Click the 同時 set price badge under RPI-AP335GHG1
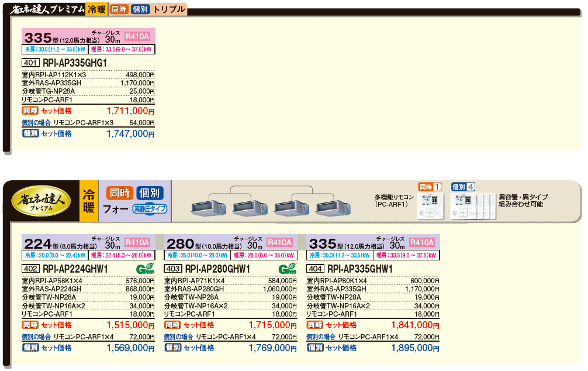 coord(30,111)
